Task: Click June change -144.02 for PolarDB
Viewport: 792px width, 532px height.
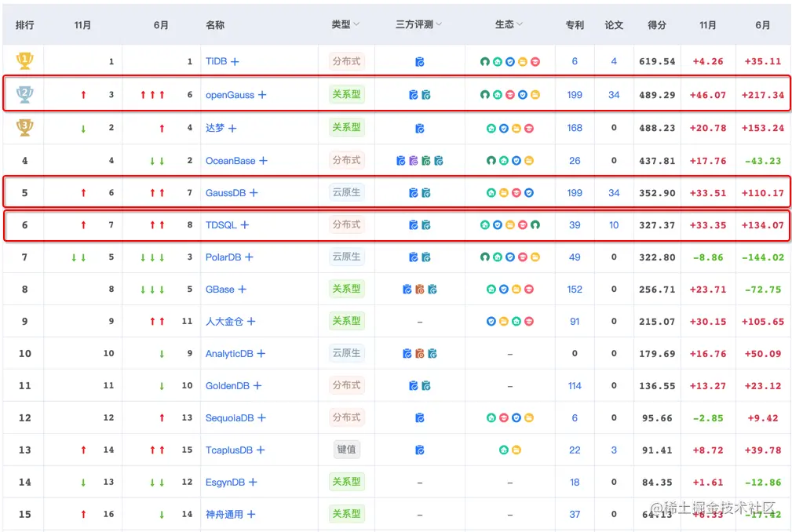Action: (x=763, y=257)
